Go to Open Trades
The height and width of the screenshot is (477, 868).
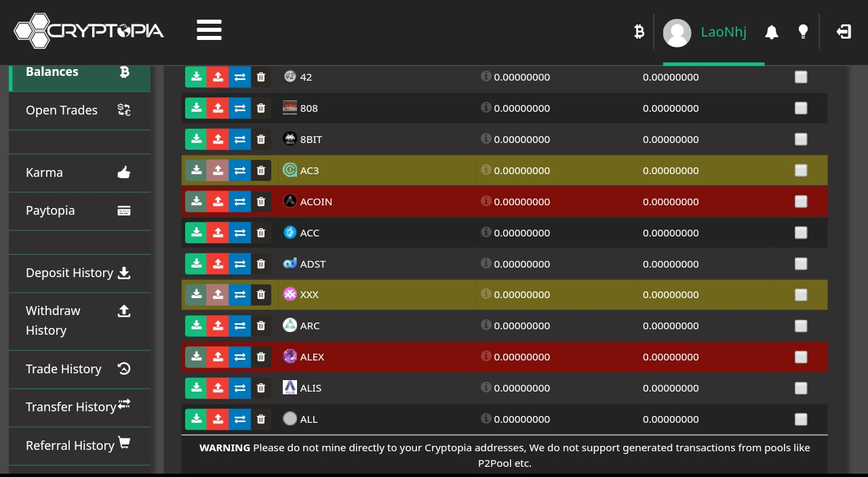(79, 110)
